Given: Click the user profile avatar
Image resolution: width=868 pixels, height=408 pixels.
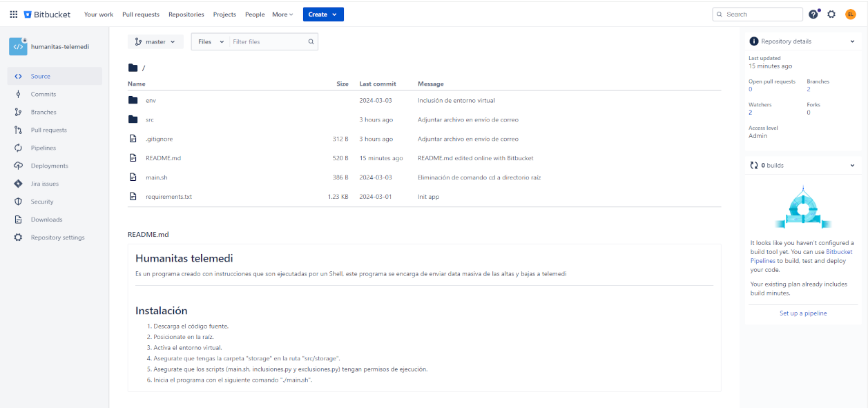Looking at the screenshot, I should click(x=850, y=14).
